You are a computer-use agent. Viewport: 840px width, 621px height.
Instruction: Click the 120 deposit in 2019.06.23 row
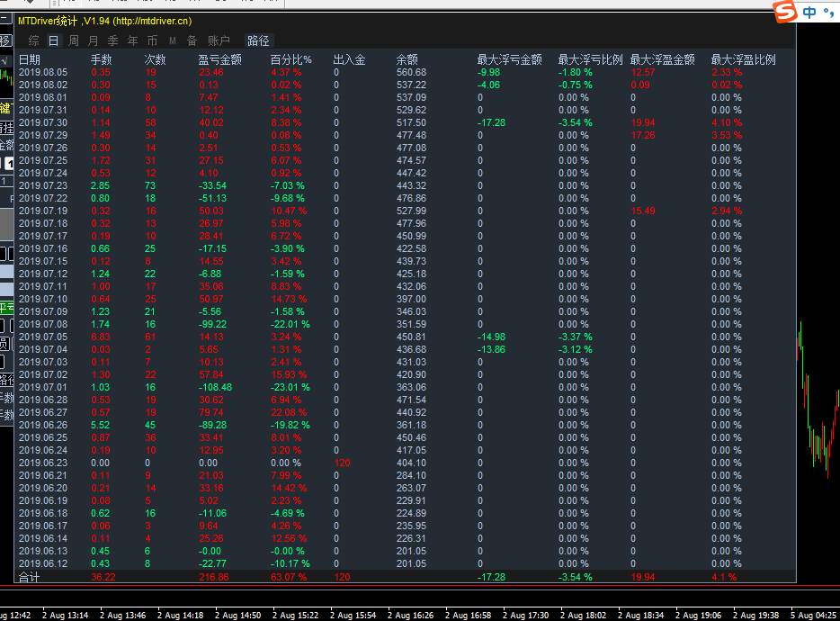click(343, 463)
